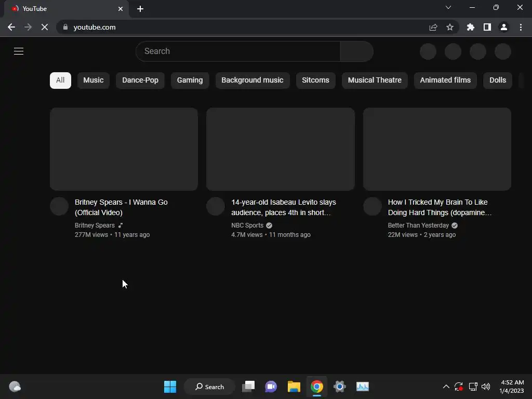
Task: Open the dopamine video thumbnail
Action: [437, 149]
